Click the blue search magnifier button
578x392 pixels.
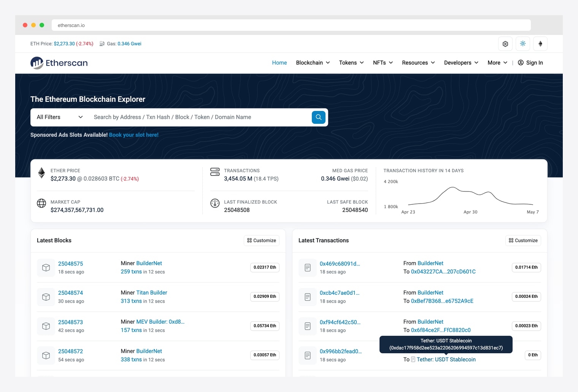[x=319, y=117]
